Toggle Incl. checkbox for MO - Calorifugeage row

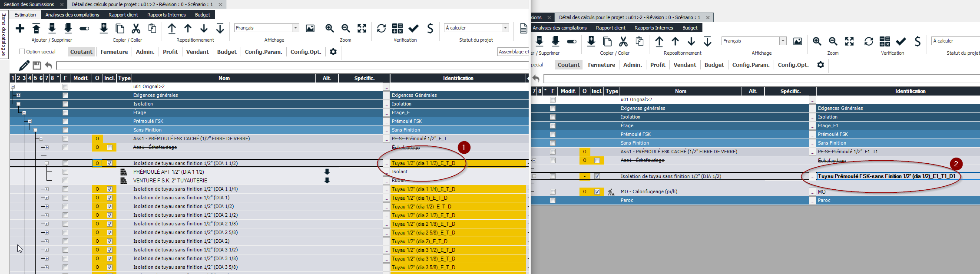tap(597, 192)
